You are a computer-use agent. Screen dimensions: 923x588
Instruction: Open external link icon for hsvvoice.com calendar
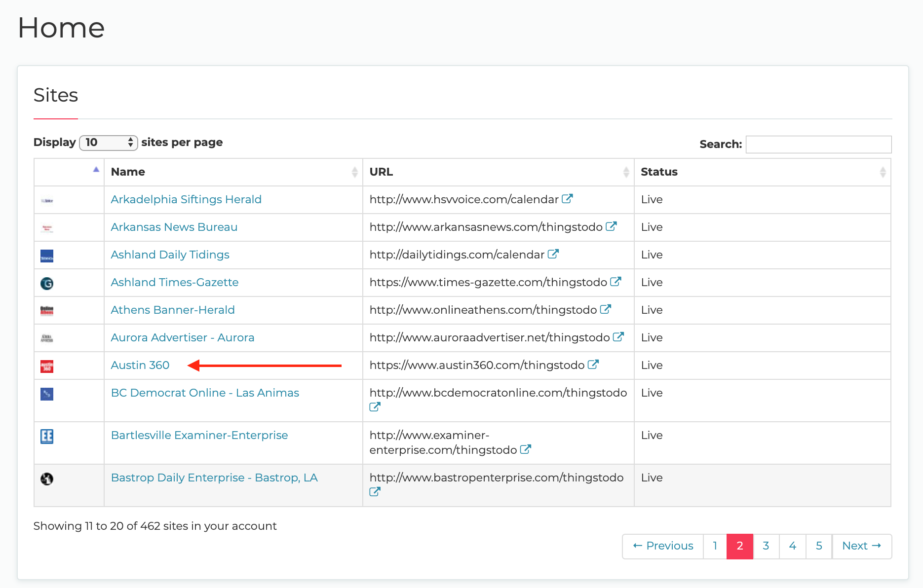(x=567, y=199)
